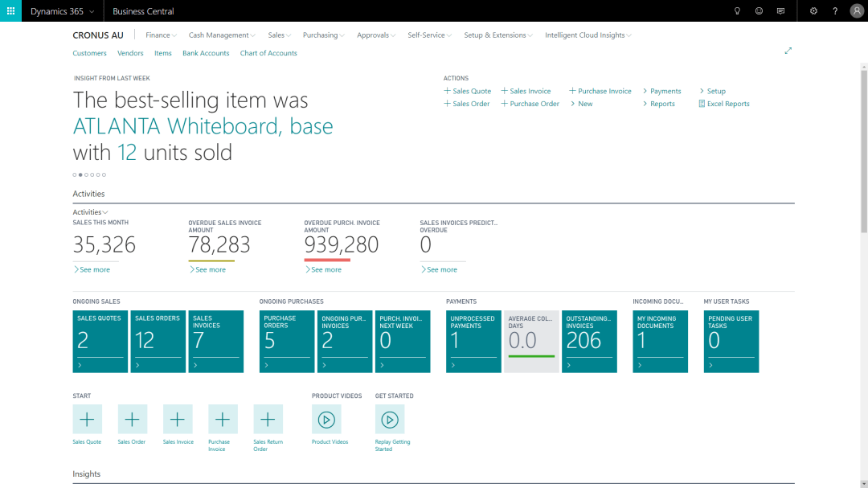The width and height of the screenshot is (868, 488).
Task: Create a new Sales Quote action
Action: click(467, 91)
